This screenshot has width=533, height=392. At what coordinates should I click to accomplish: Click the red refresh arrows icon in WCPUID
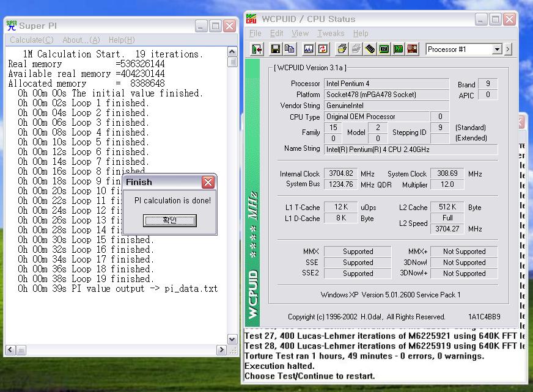pyautogui.click(x=323, y=49)
